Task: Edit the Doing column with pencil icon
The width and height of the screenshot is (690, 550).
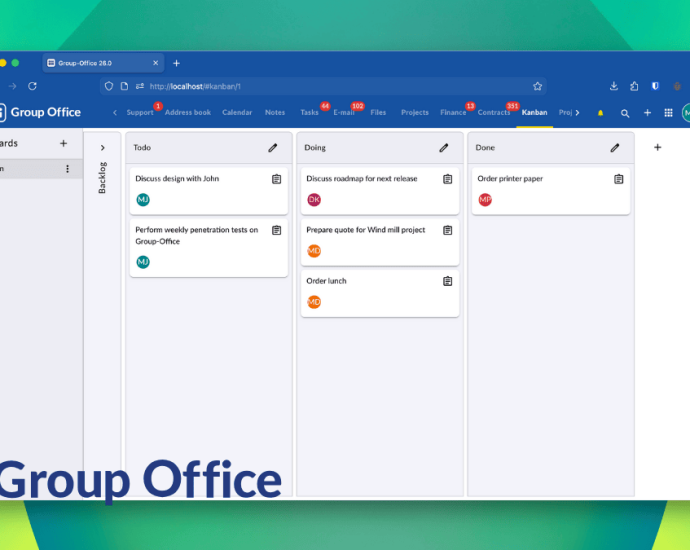Action: point(444,148)
